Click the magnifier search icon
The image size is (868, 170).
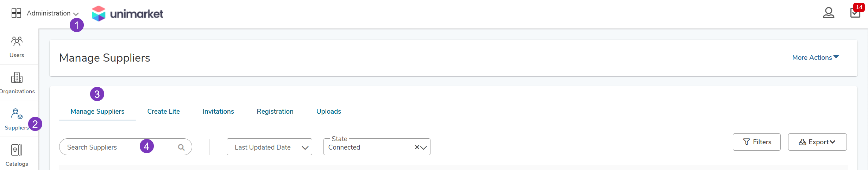click(x=181, y=147)
